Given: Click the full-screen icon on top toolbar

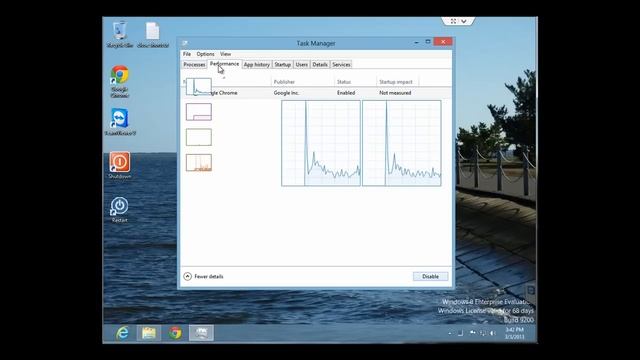Looking at the screenshot, I should [453, 21].
